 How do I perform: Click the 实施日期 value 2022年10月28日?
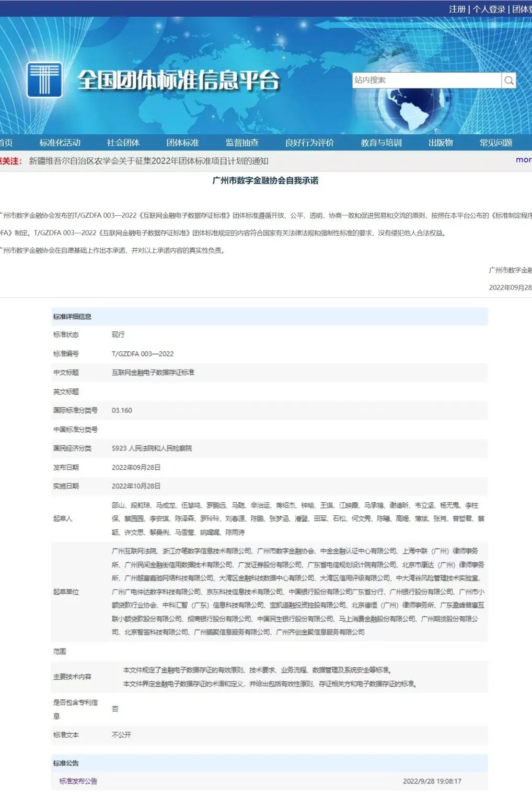coord(136,486)
